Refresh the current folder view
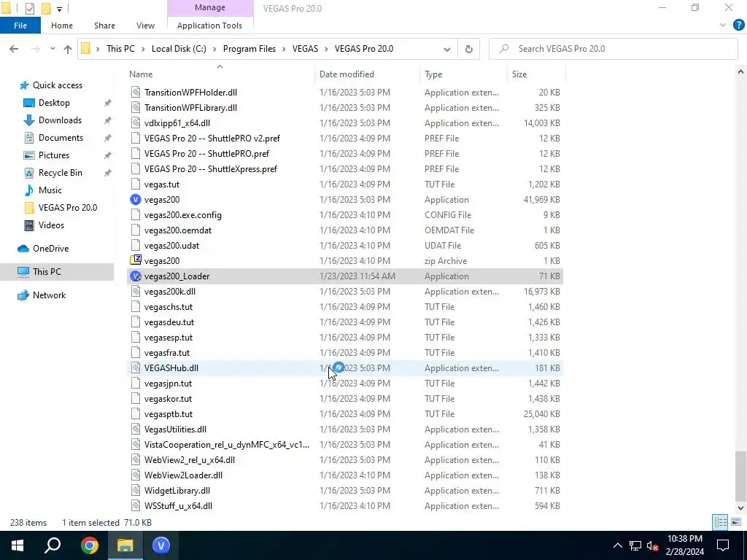The height and width of the screenshot is (560, 747). click(469, 49)
